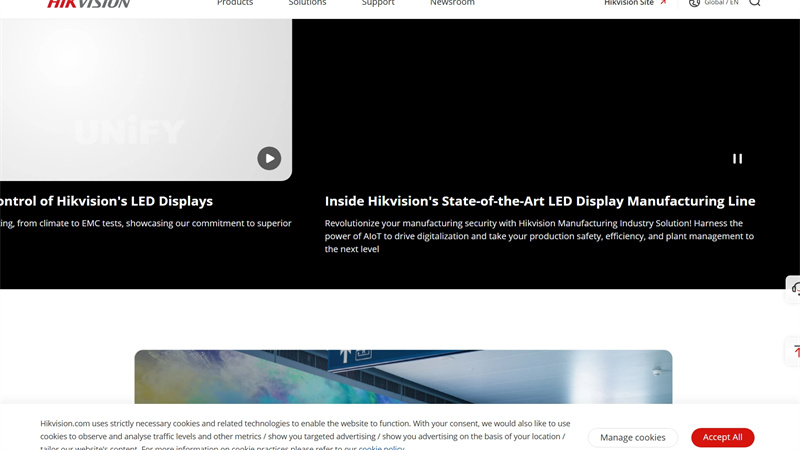Open the Products menu

(x=235, y=3)
